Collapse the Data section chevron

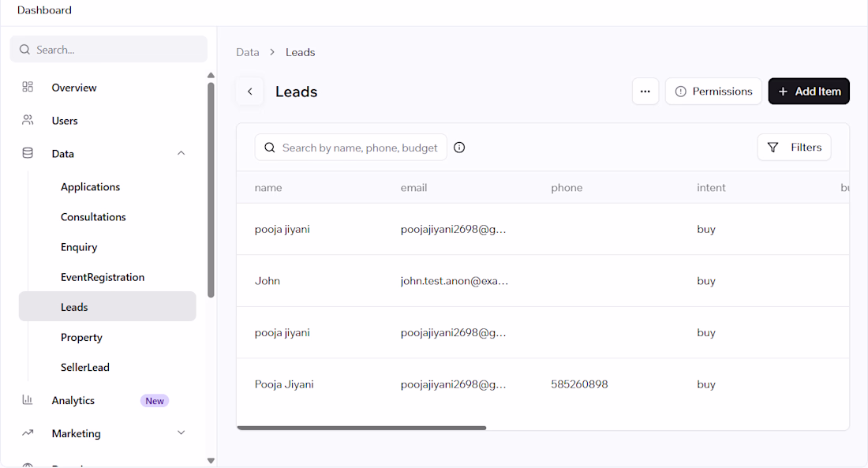[181, 153]
